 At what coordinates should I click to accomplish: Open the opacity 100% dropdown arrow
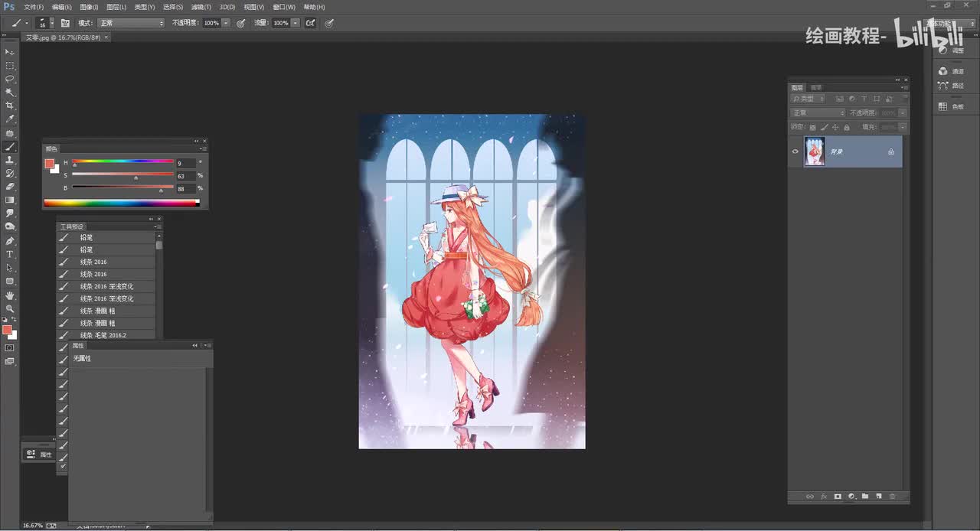(226, 23)
